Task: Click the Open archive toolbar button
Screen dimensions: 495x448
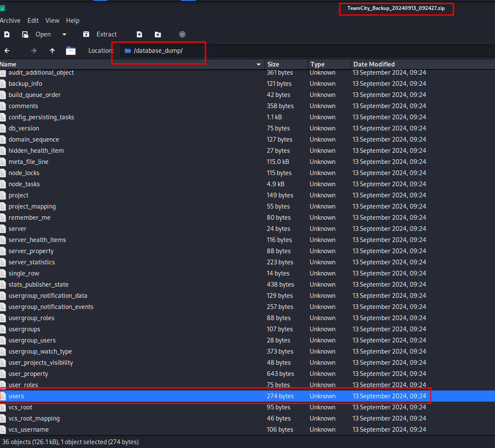Action: click(36, 34)
